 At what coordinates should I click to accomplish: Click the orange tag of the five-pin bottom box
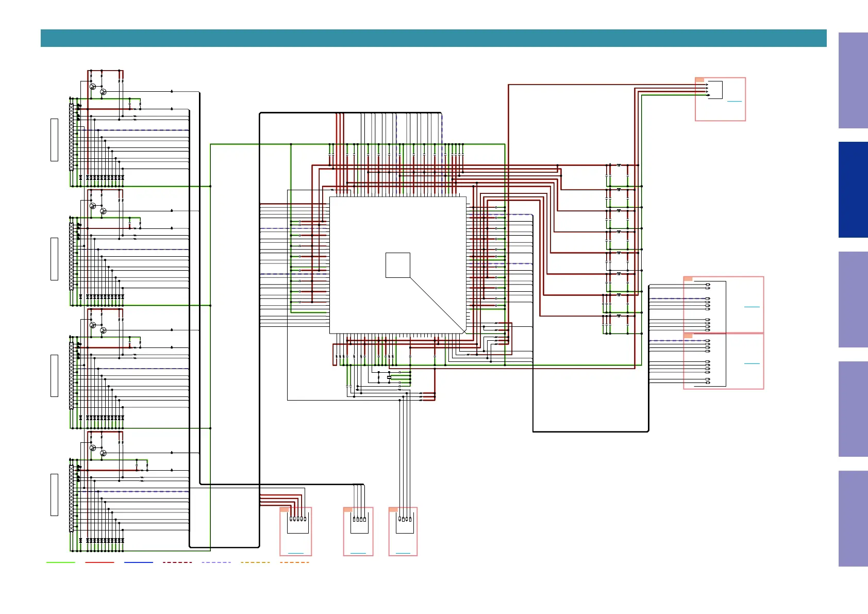[x=285, y=509]
